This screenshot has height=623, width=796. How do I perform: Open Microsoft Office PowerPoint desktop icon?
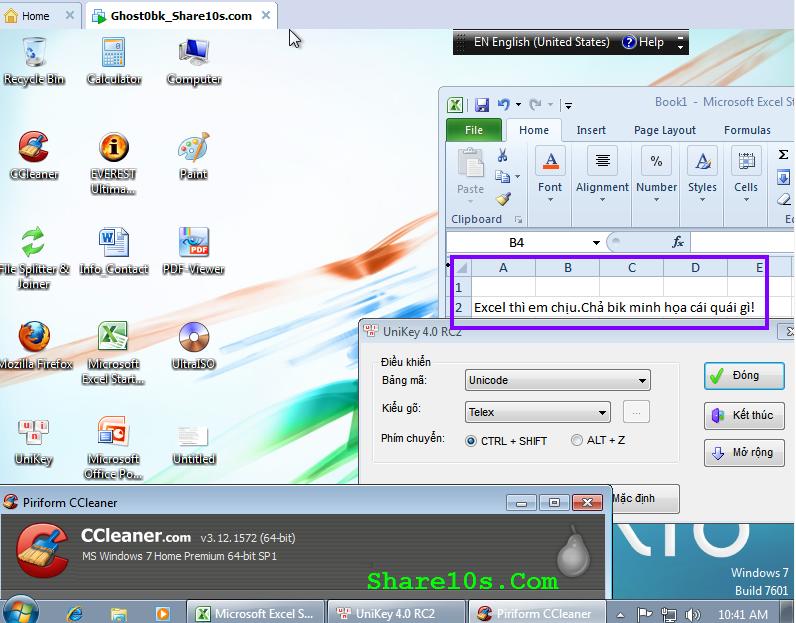tap(114, 447)
